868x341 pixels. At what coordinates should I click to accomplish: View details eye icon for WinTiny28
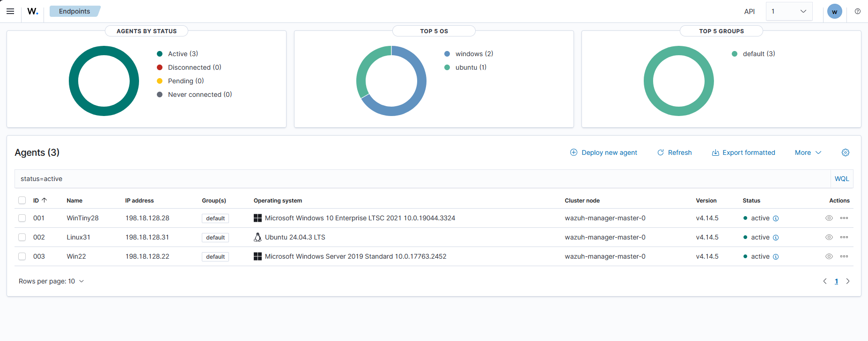pyautogui.click(x=829, y=218)
